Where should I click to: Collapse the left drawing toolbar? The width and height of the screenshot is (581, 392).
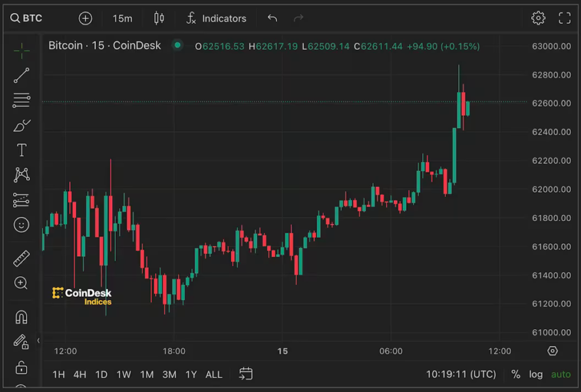(38, 340)
